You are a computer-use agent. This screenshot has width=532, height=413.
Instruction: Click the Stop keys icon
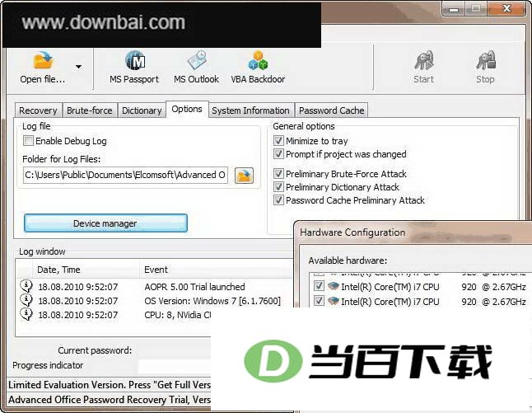pyautogui.click(x=486, y=60)
